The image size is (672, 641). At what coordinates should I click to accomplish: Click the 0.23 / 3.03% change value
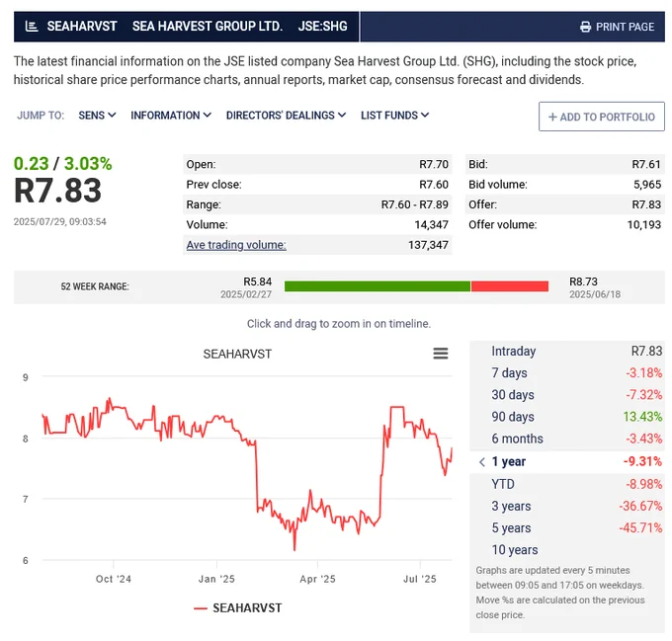[62, 164]
